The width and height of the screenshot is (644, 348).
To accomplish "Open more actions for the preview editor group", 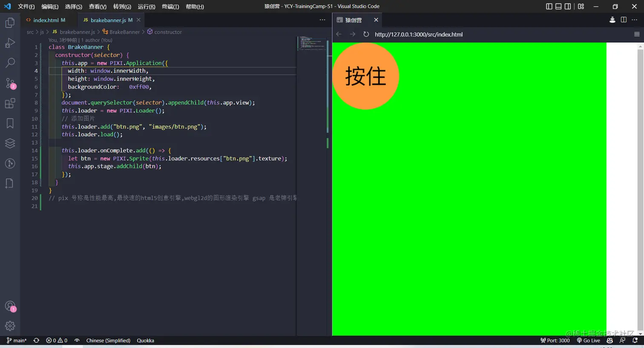I will pos(635,20).
